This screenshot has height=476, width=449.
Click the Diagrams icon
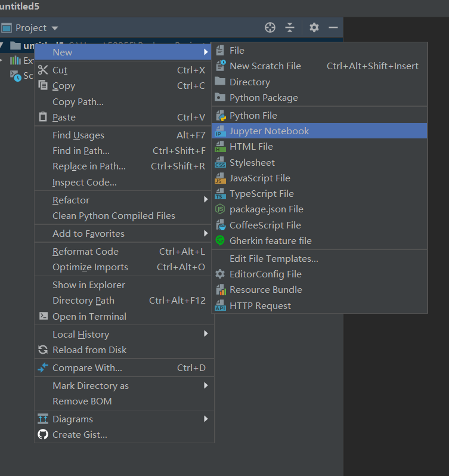point(43,419)
